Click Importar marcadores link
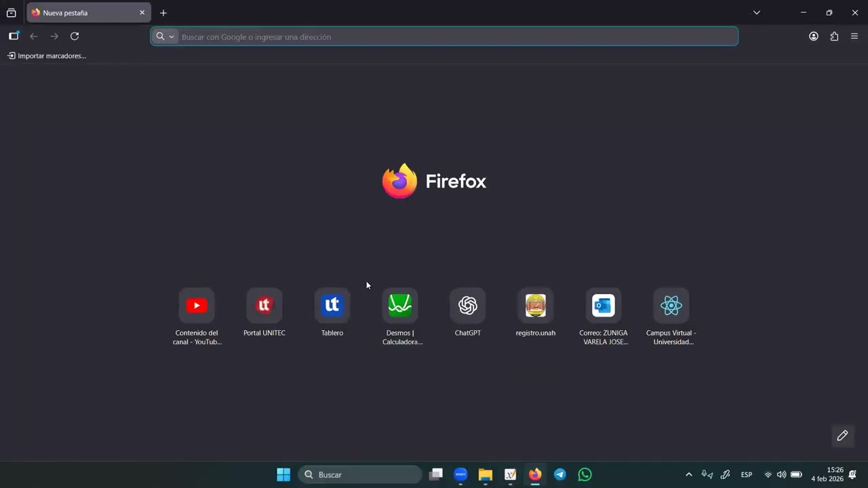The width and height of the screenshot is (868, 488). pos(47,56)
